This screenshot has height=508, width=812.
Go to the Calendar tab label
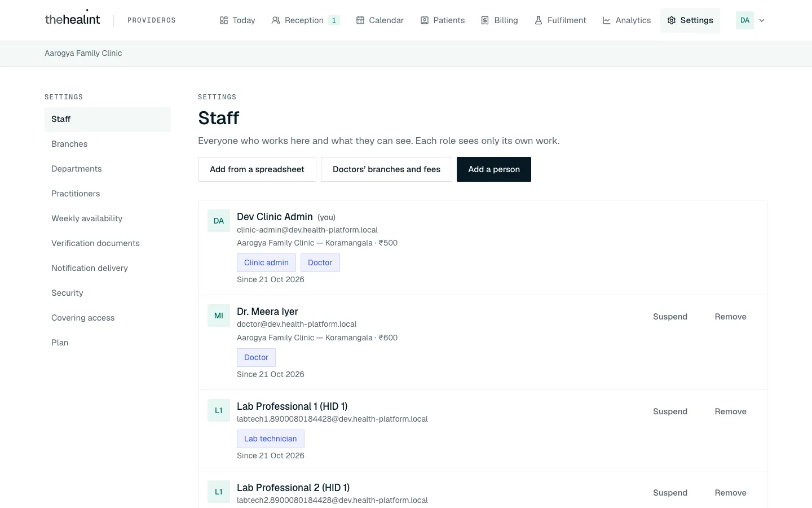pyautogui.click(x=386, y=20)
